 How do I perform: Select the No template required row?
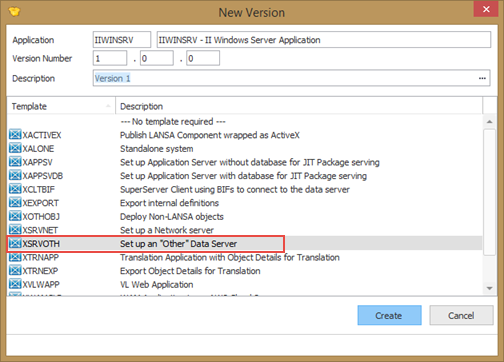click(x=245, y=121)
